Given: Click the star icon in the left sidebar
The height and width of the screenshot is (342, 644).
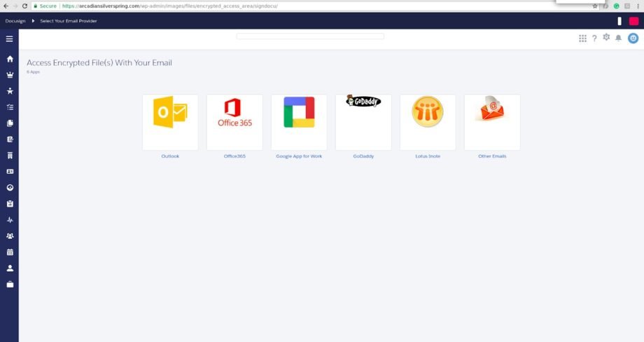Looking at the screenshot, I should [x=10, y=91].
